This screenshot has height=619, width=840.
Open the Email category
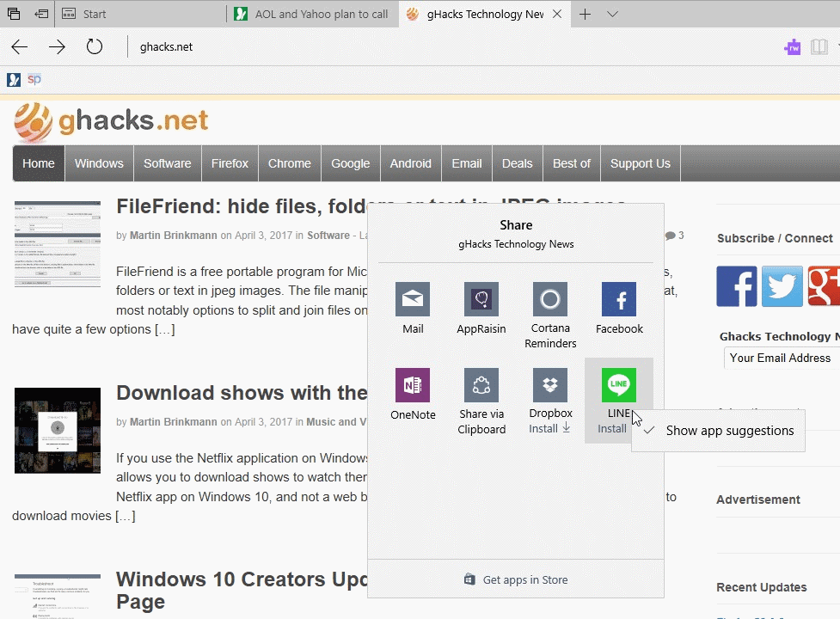(467, 163)
